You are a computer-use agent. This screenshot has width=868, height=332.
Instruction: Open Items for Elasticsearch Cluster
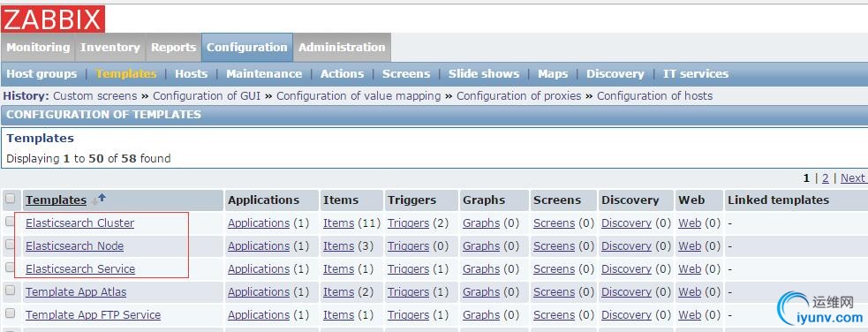pos(339,223)
